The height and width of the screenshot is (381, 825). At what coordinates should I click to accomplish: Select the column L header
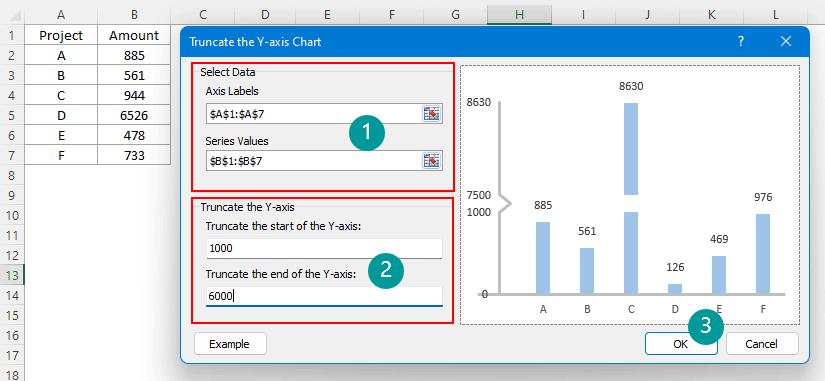[776, 15]
